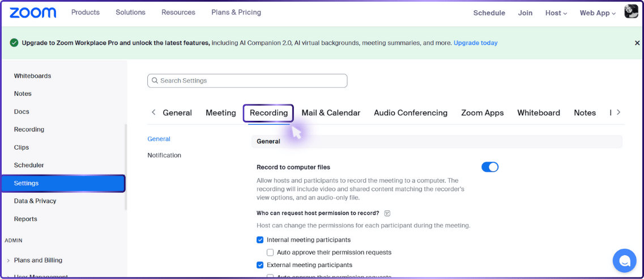This screenshot has width=644, height=279.
Task: Open the Notes settings tab
Action: coord(585,113)
